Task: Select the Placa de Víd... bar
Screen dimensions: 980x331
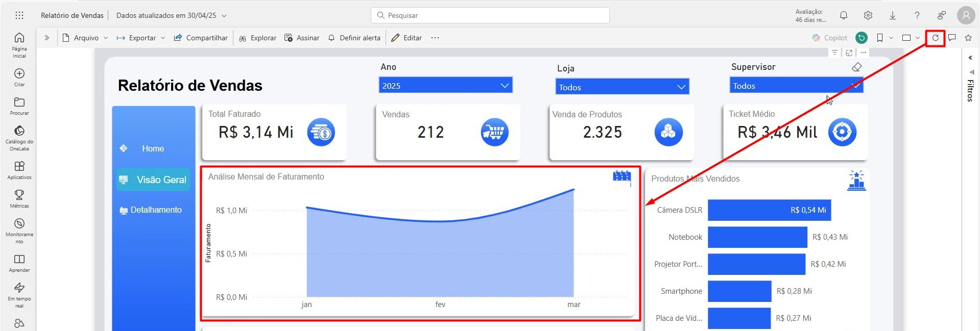Action: pos(739,318)
